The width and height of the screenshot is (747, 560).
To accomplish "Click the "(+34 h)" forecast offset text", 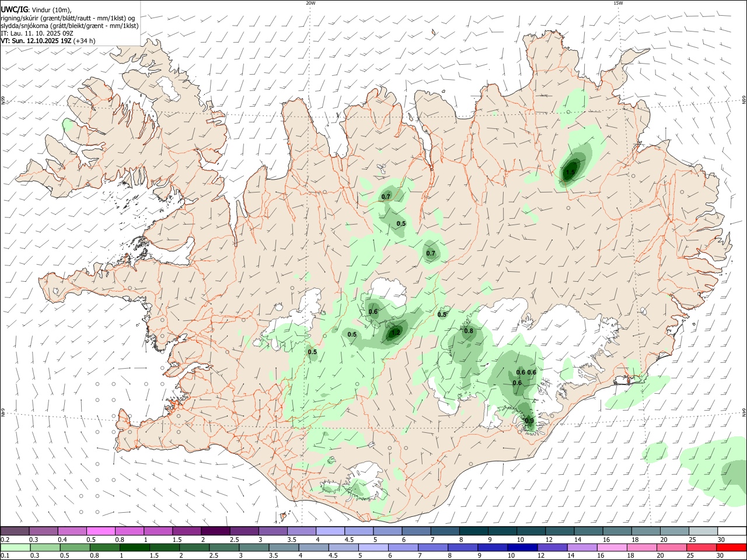I will tap(85, 41).
